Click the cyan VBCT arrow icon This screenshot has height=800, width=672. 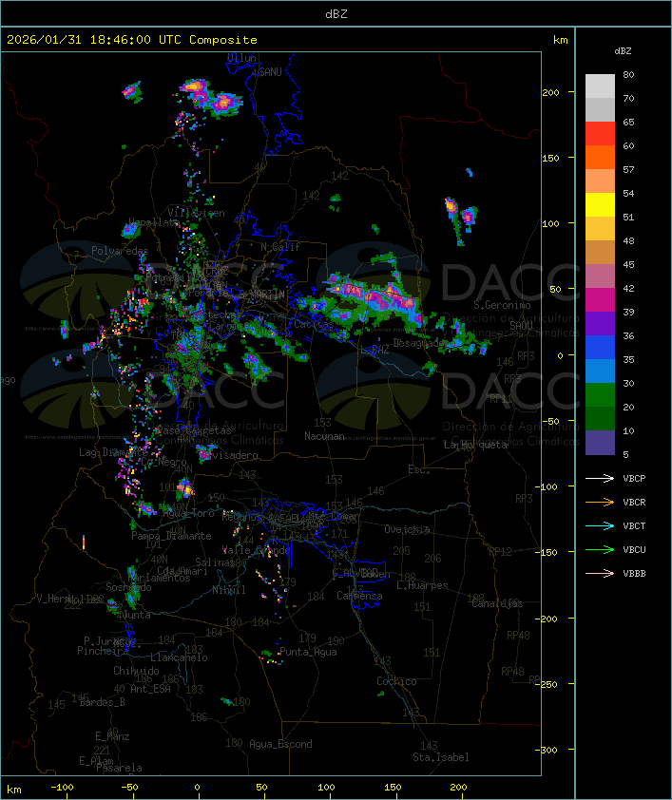[x=601, y=525]
